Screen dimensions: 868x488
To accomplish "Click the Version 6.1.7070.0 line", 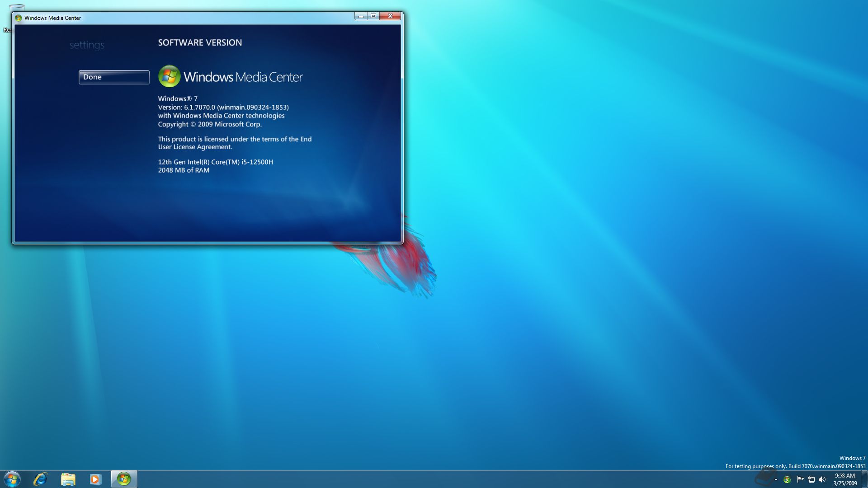I will tap(223, 107).
